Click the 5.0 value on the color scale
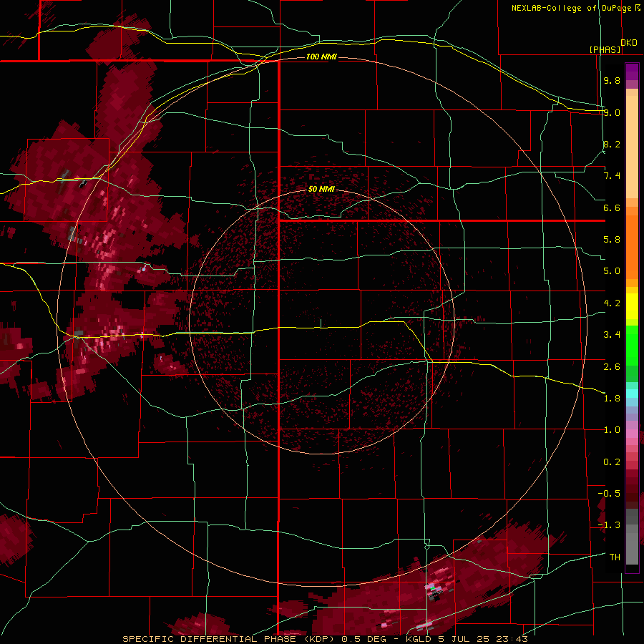 [x=612, y=271]
